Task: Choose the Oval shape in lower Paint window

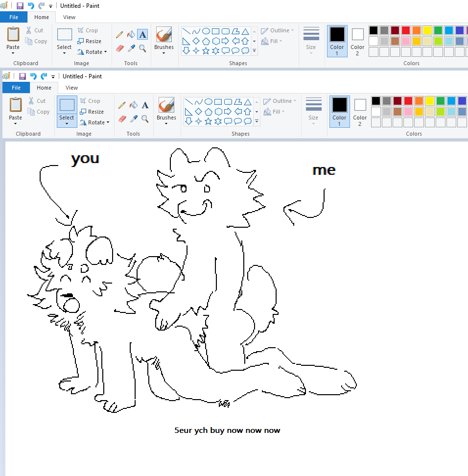Action: point(209,102)
